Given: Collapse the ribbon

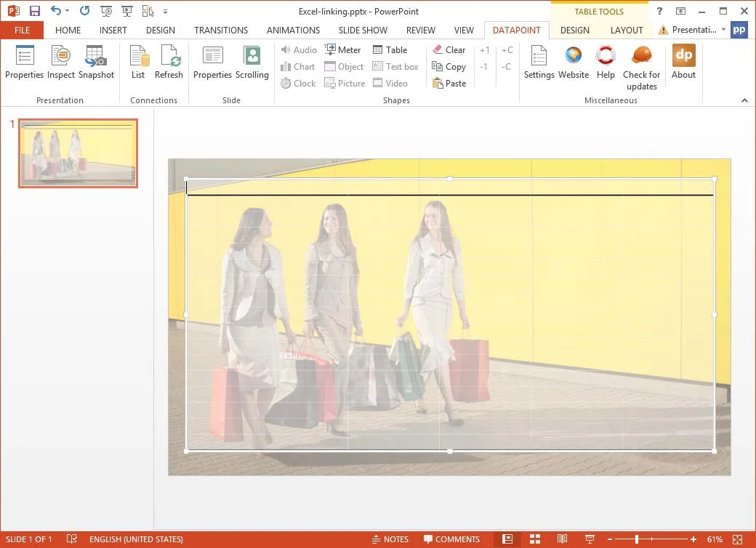Looking at the screenshot, I should [x=744, y=100].
